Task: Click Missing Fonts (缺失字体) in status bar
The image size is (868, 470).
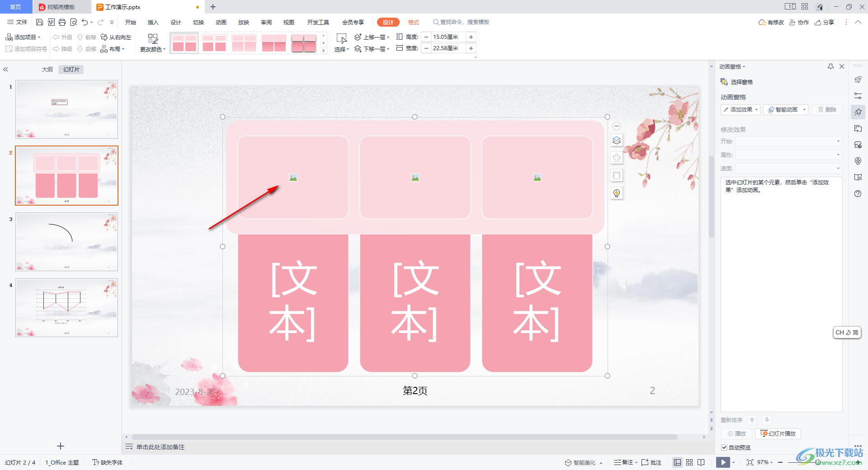Action: tap(108, 462)
